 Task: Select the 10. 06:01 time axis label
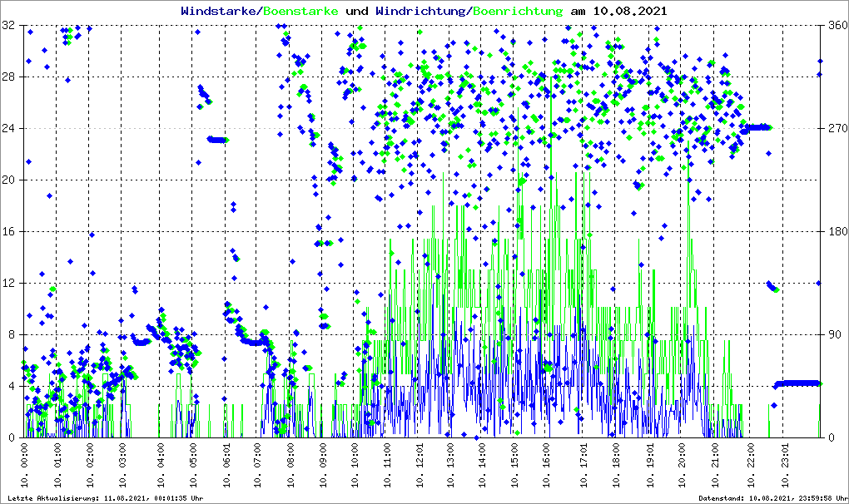pos(226,466)
